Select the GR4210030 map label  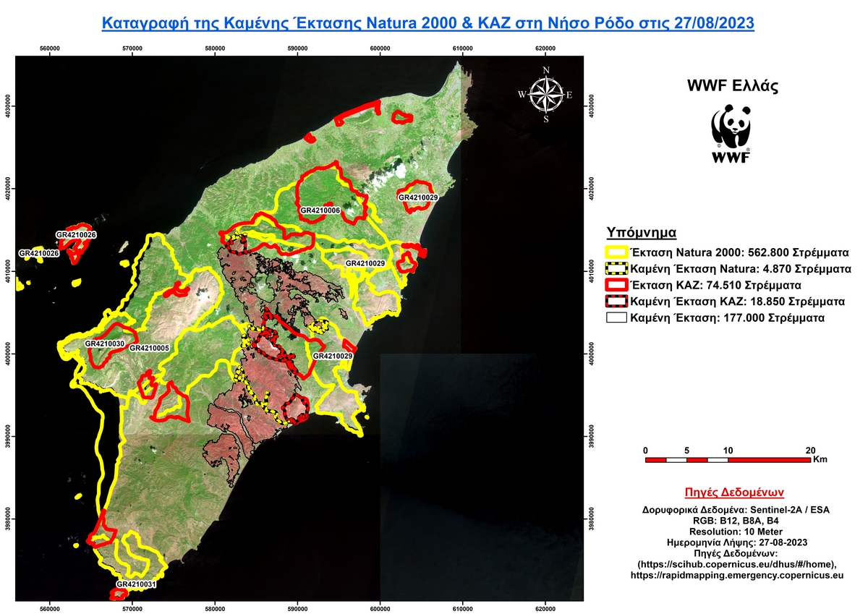(105, 344)
